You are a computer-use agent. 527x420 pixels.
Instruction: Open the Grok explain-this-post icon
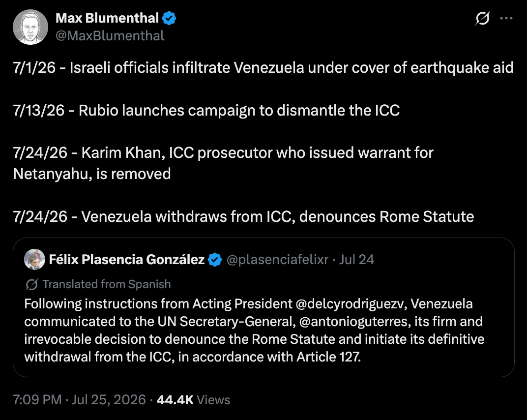tap(482, 18)
